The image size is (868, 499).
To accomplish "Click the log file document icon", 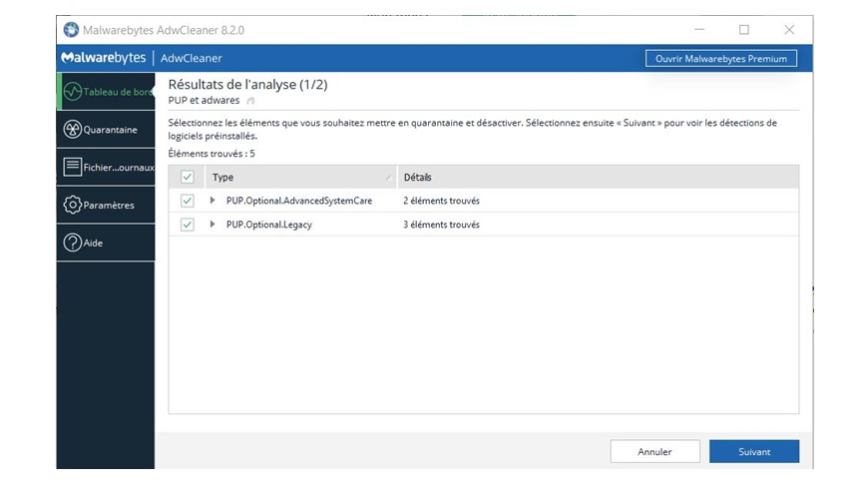I will click(x=73, y=167).
